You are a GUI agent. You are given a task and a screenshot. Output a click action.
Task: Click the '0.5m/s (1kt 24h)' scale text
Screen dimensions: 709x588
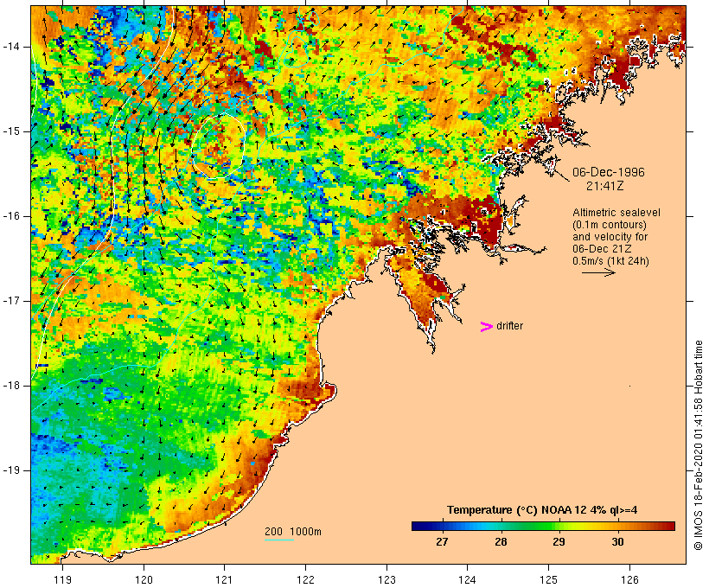pos(610,261)
